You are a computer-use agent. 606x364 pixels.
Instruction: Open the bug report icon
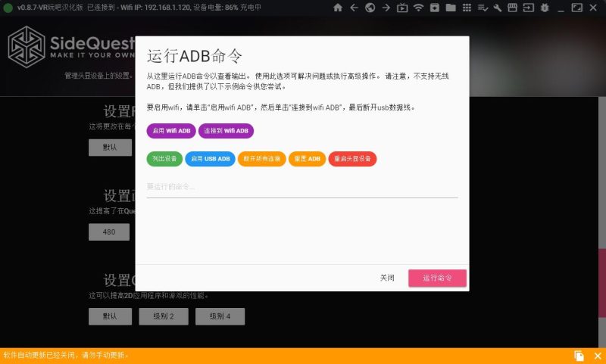(x=545, y=8)
